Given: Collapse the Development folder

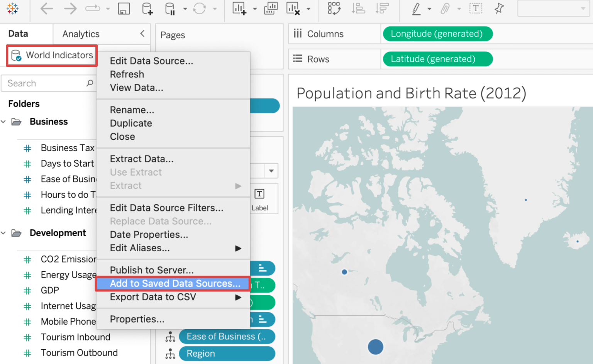Looking at the screenshot, I should [x=4, y=232].
